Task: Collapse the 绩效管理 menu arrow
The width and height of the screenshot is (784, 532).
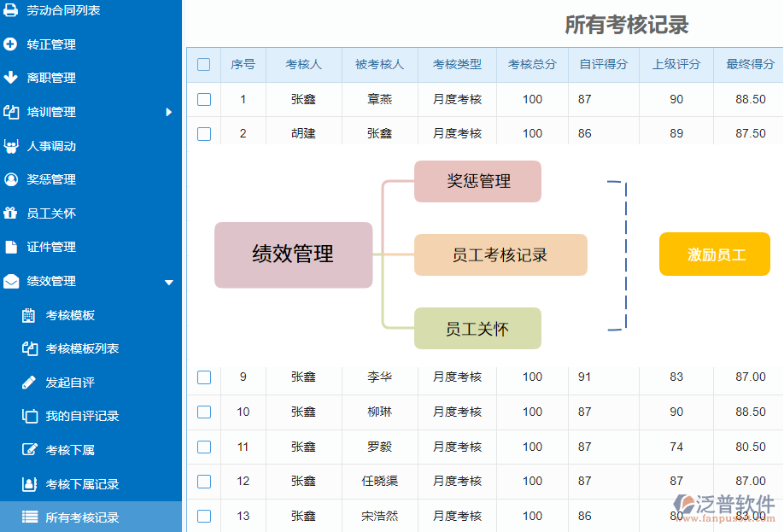Action: 168,282
